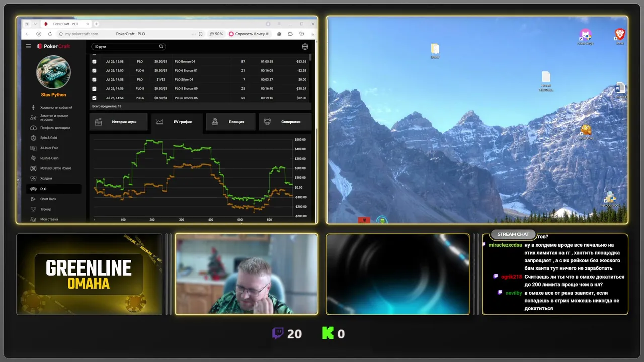Click chat username miraclezxcdsa

point(505,245)
